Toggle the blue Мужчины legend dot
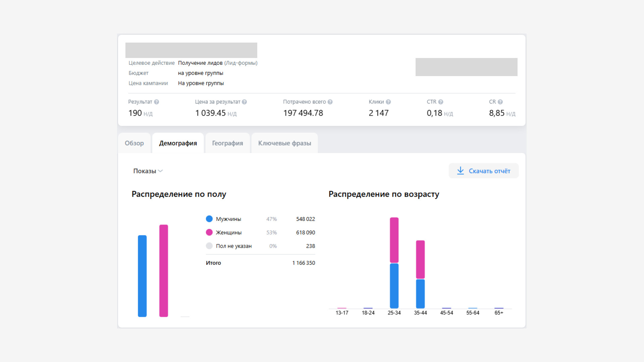 coord(209,219)
